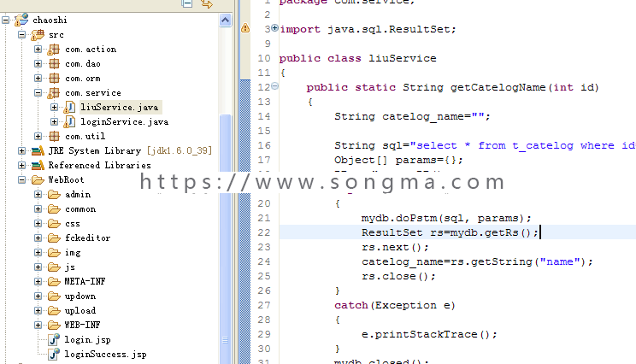The width and height of the screenshot is (636, 364).
Task: Click the com.util package icon
Action: tap(54, 136)
